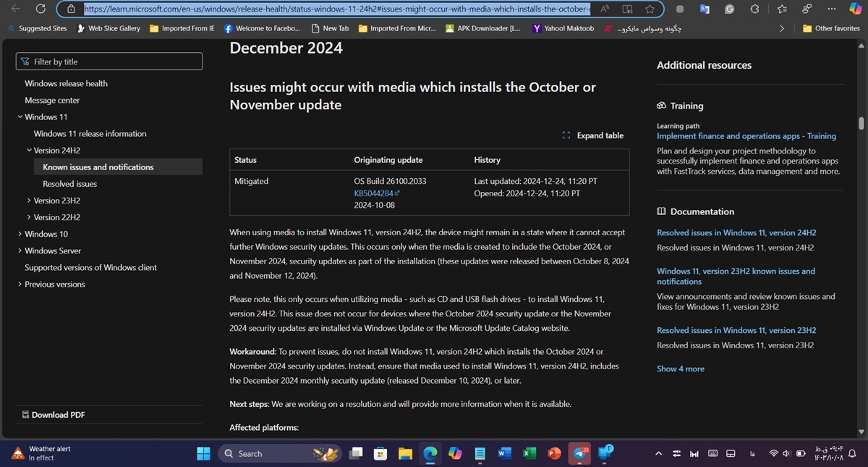Viewport: 868px width, 467px height.
Task: Open Telegram from the taskbar
Action: (x=580, y=453)
